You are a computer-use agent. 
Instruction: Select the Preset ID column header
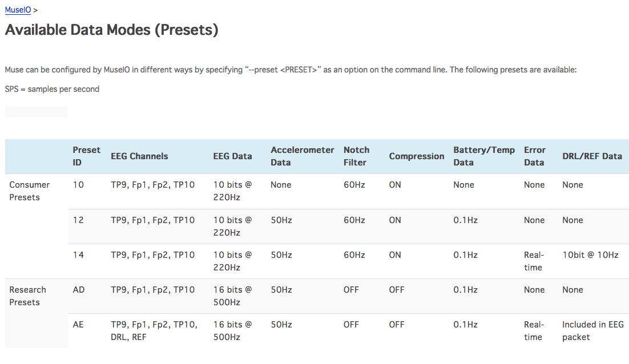click(x=86, y=156)
